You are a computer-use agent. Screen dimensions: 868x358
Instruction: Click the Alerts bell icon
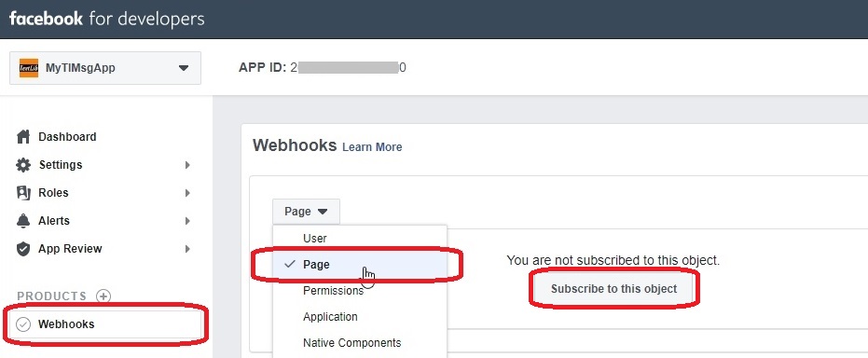[x=23, y=221]
